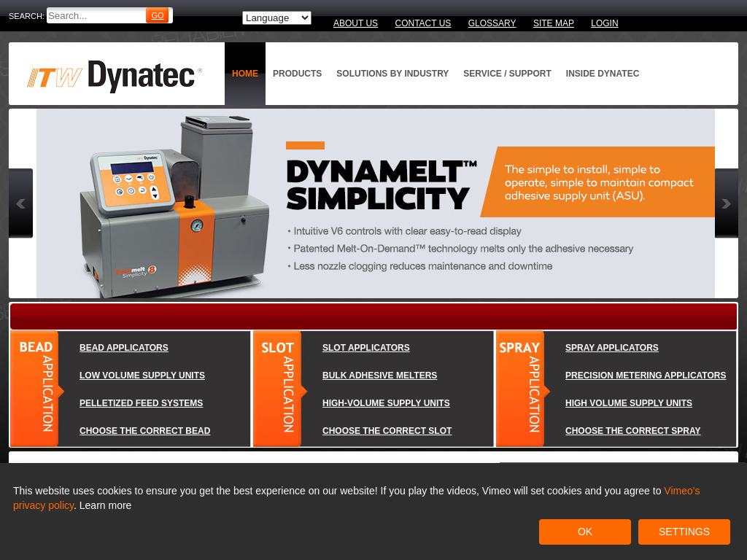
Task: Open Slot Applicators link
Action: pyautogui.click(x=366, y=348)
